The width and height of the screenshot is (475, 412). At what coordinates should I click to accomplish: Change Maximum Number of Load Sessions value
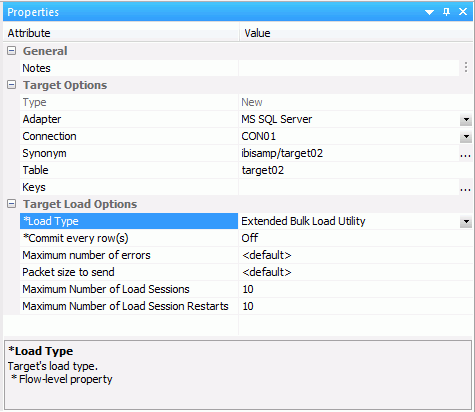tap(355, 289)
